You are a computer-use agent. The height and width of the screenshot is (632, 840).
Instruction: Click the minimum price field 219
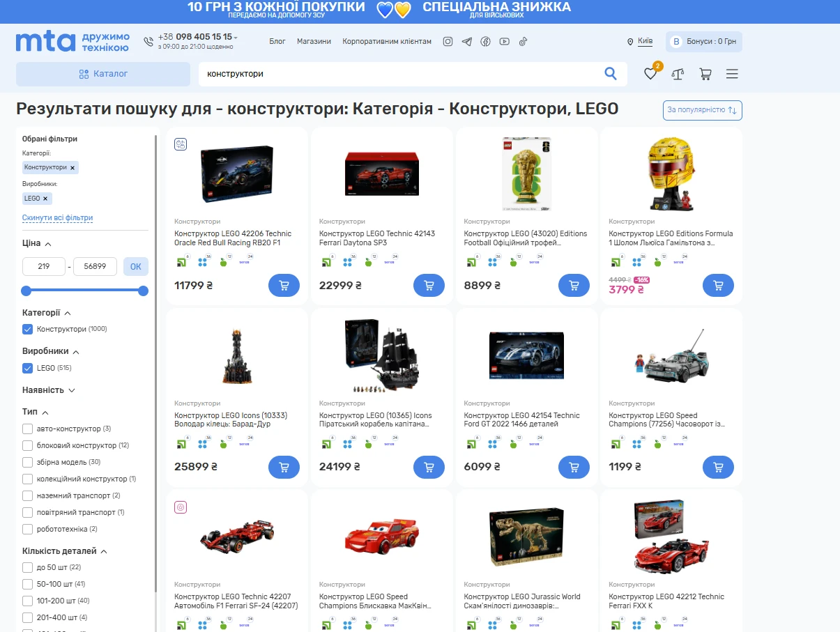44,266
